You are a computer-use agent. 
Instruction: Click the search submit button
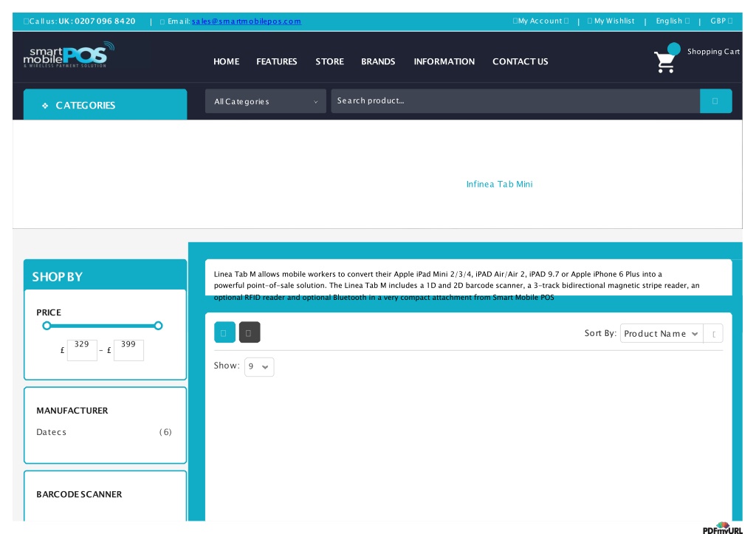(x=715, y=101)
